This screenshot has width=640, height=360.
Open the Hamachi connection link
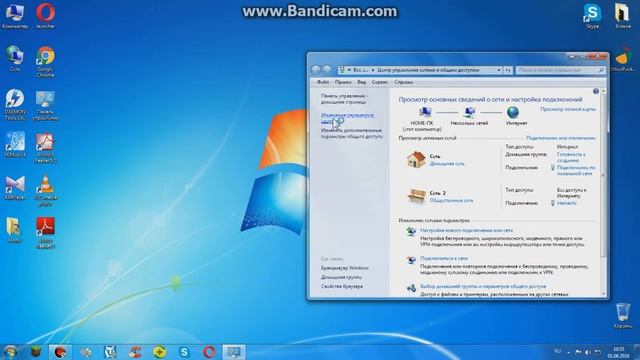[567, 203]
